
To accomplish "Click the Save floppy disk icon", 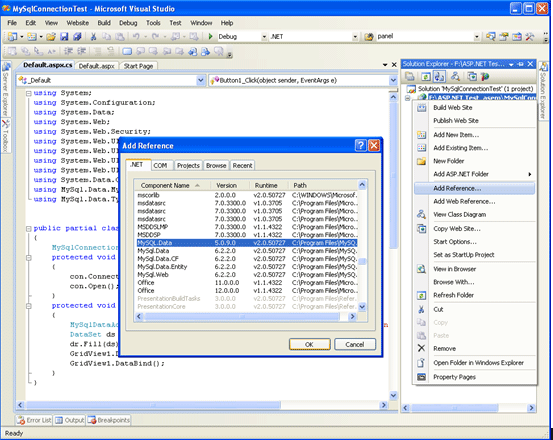I will [64, 36].
